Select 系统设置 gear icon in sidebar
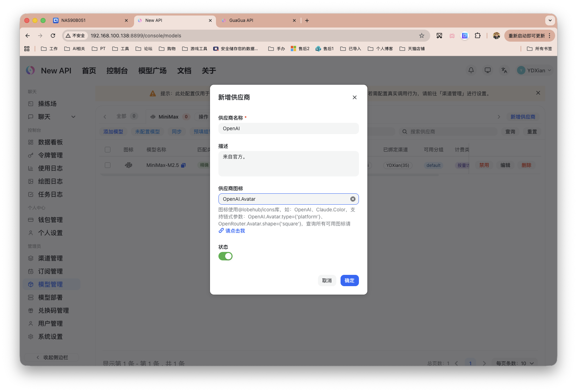The height and width of the screenshot is (392, 577). [x=30, y=337]
